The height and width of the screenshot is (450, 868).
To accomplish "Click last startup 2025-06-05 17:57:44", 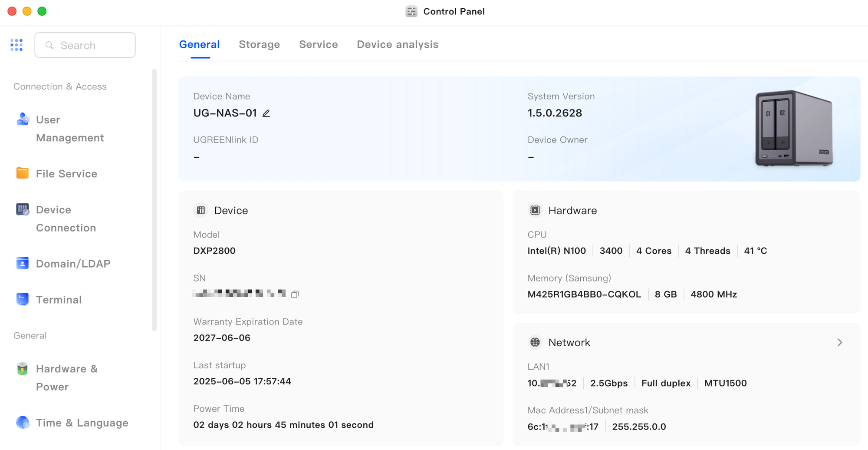I will (x=242, y=381).
